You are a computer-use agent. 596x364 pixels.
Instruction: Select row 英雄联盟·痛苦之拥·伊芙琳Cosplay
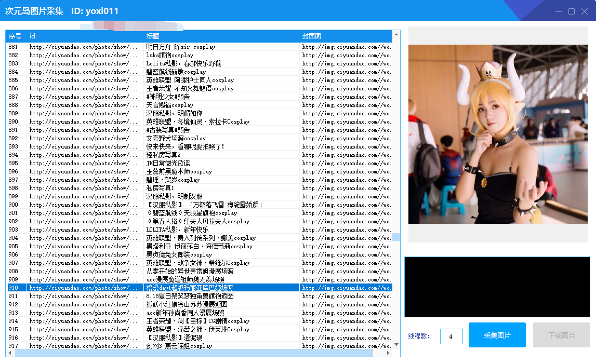tap(199, 329)
